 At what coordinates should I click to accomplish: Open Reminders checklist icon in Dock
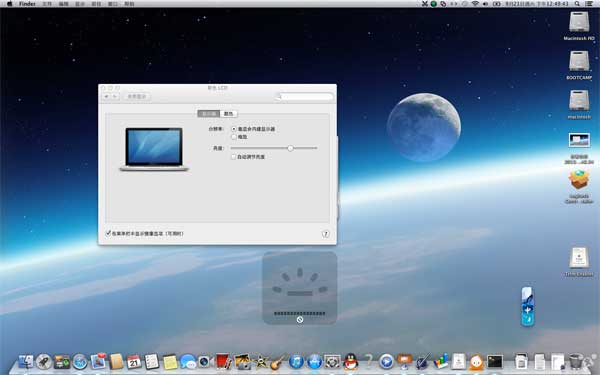pyautogui.click(x=152, y=361)
